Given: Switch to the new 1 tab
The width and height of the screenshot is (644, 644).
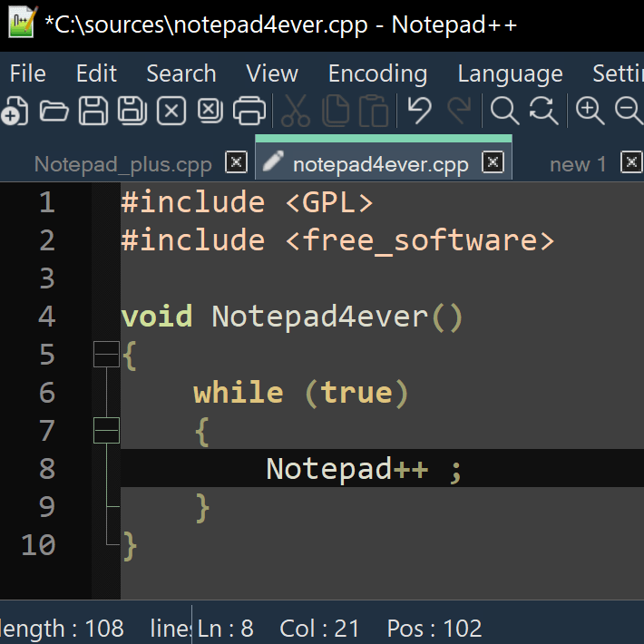Looking at the screenshot, I should pos(578,165).
